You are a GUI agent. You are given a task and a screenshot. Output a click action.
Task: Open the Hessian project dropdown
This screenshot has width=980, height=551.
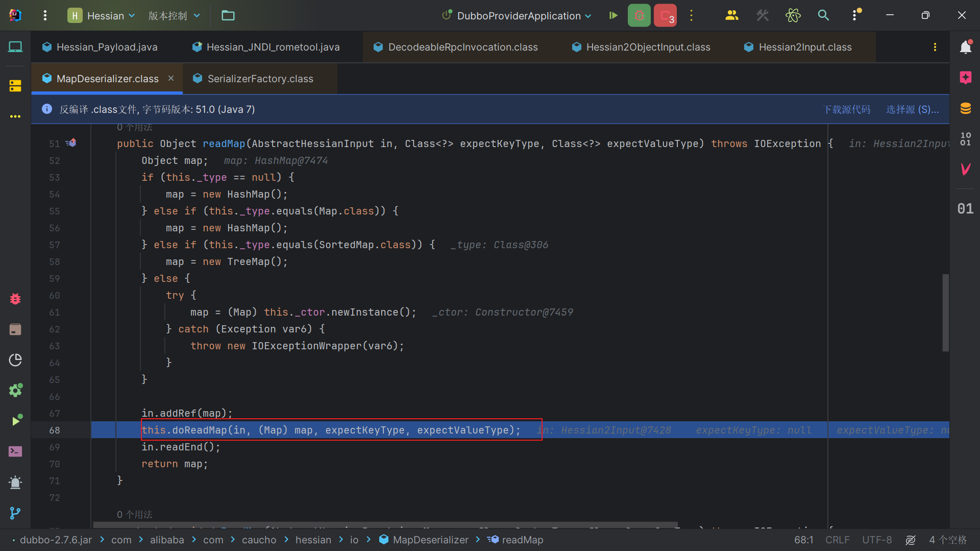coord(102,15)
